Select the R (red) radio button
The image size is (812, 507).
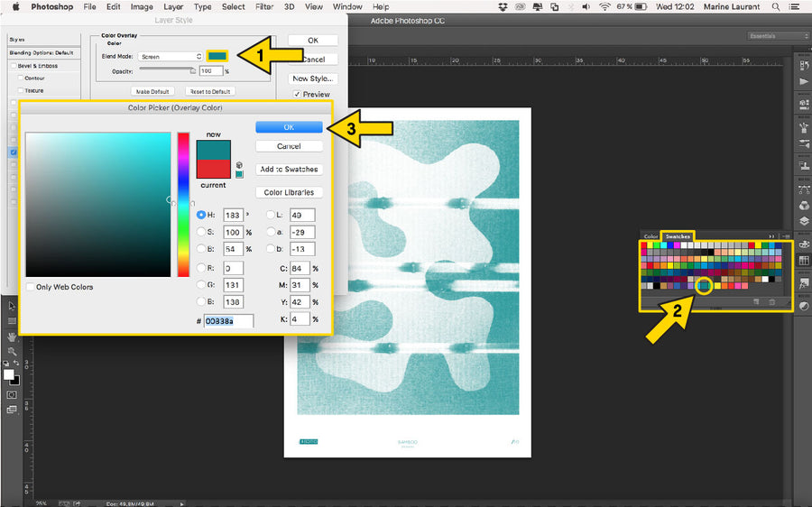coord(202,268)
